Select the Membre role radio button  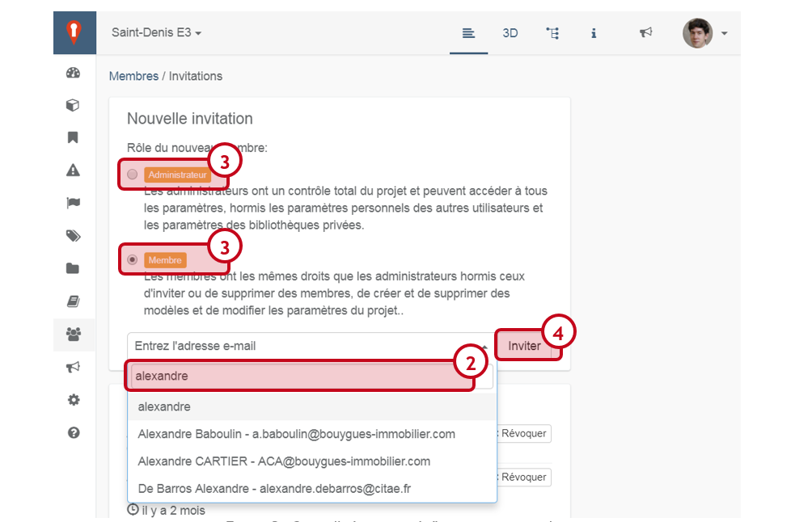[133, 260]
